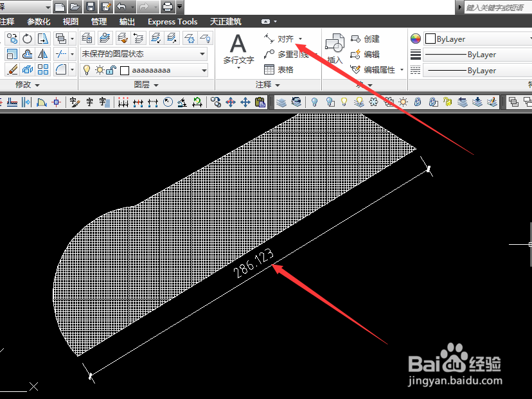Click the Save As icon with pencil

tap(106, 6)
